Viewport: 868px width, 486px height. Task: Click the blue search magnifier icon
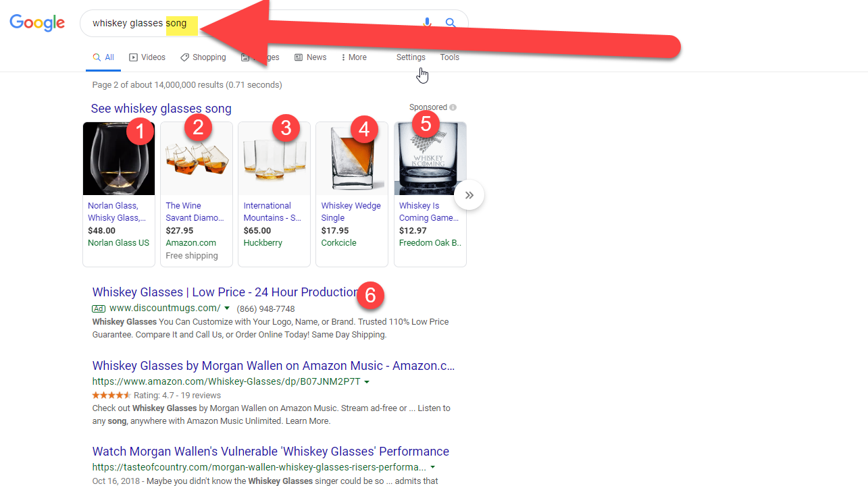[451, 23]
